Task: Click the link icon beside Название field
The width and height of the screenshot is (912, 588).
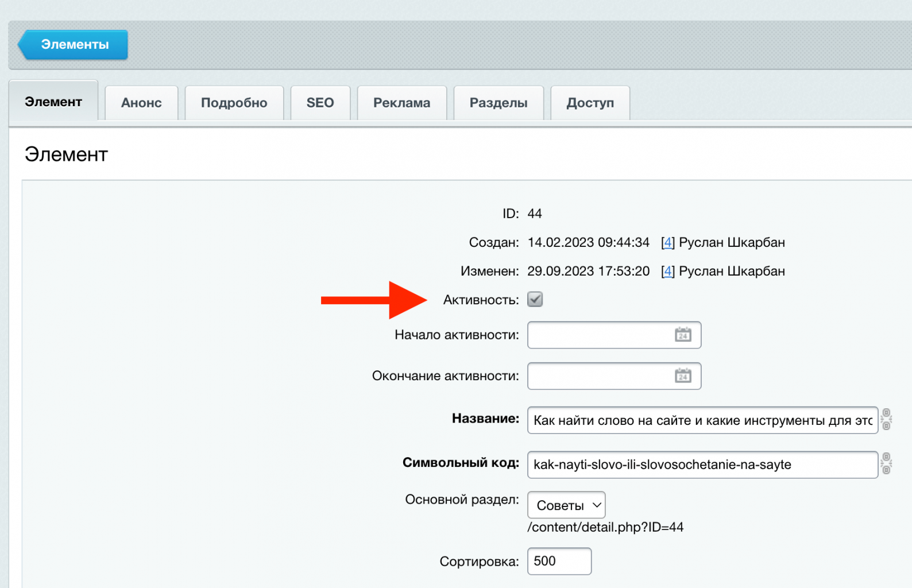Action: [887, 419]
